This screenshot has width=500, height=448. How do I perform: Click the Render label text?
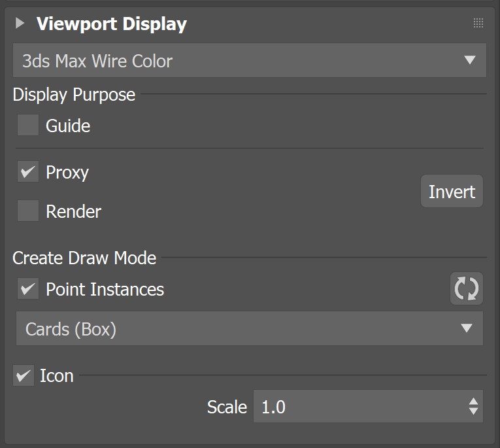[73, 212]
